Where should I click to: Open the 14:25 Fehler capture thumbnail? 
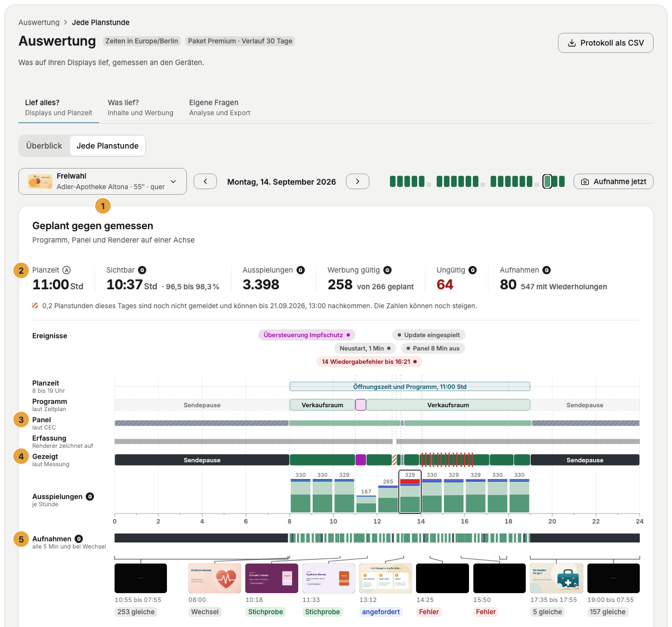pos(443,578)
